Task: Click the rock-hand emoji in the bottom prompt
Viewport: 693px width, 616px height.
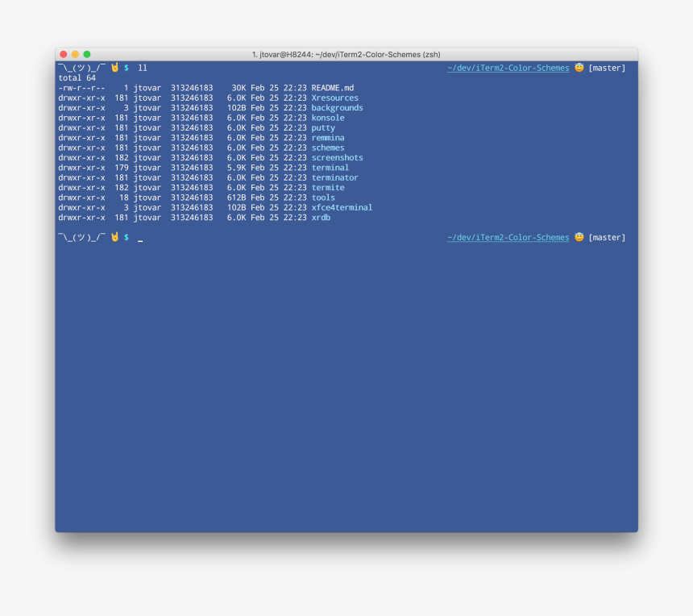Action: pos(114,237)
